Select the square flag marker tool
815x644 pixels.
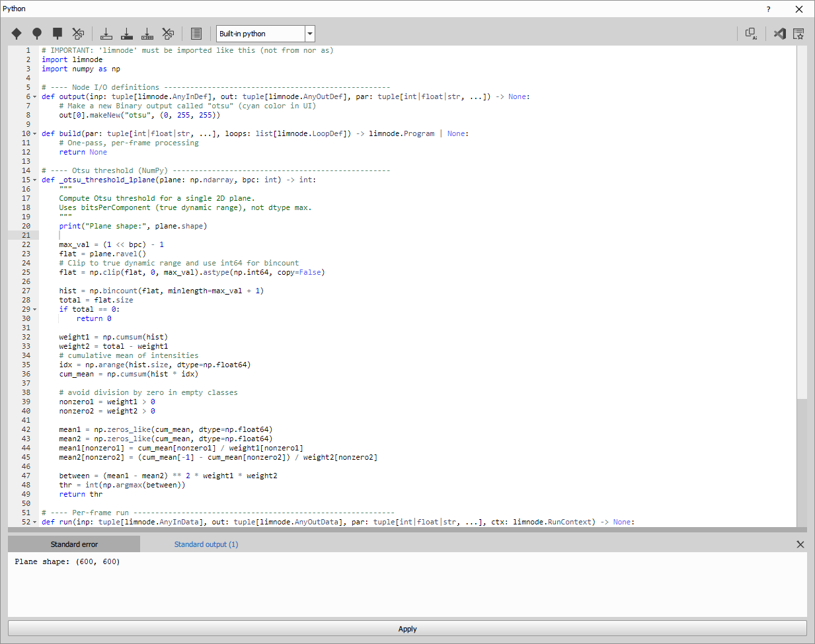[56, 33]
